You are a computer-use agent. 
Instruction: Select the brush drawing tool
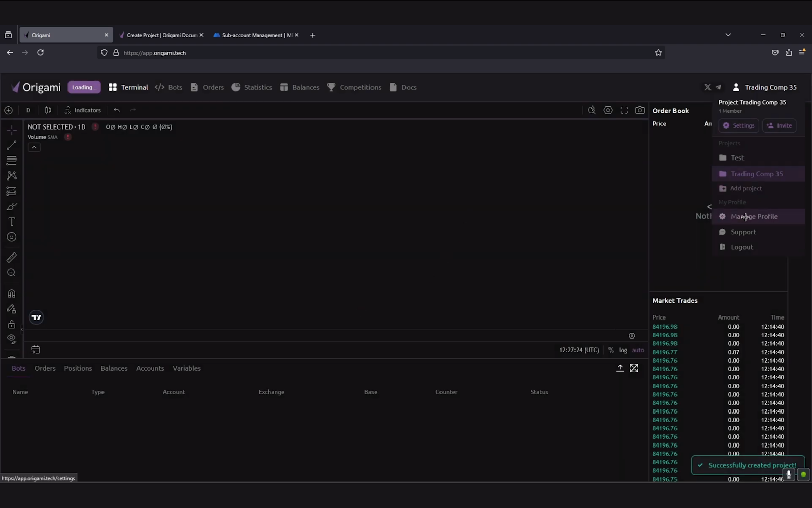[11, 207]
